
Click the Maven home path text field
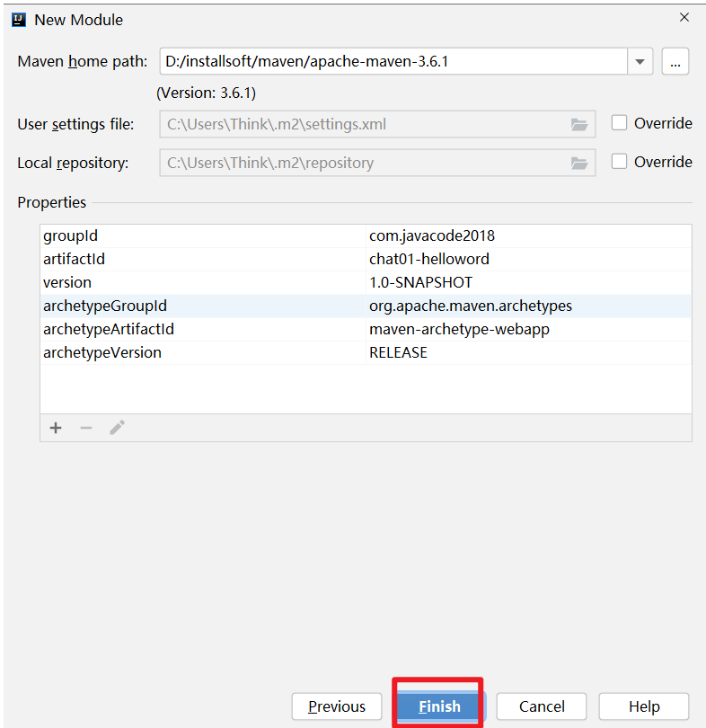pyautogui.click(x=393, y=62)
